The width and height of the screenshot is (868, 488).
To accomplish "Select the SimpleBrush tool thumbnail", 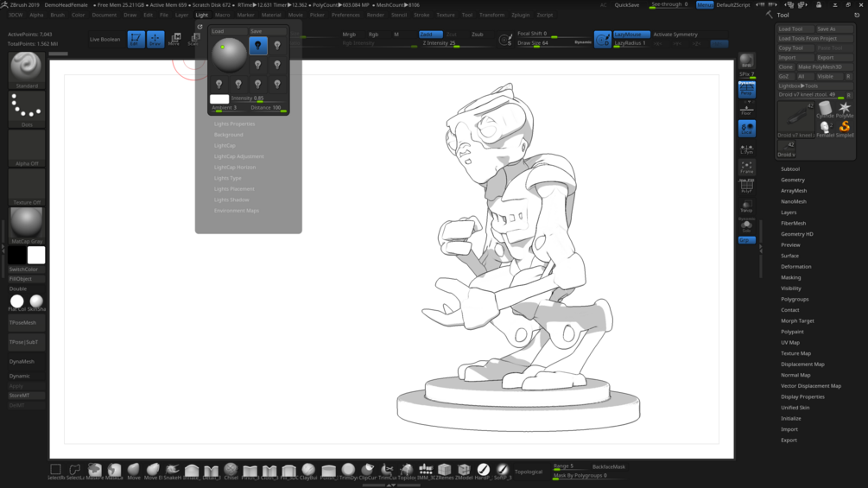I will [x=845, y=129].
